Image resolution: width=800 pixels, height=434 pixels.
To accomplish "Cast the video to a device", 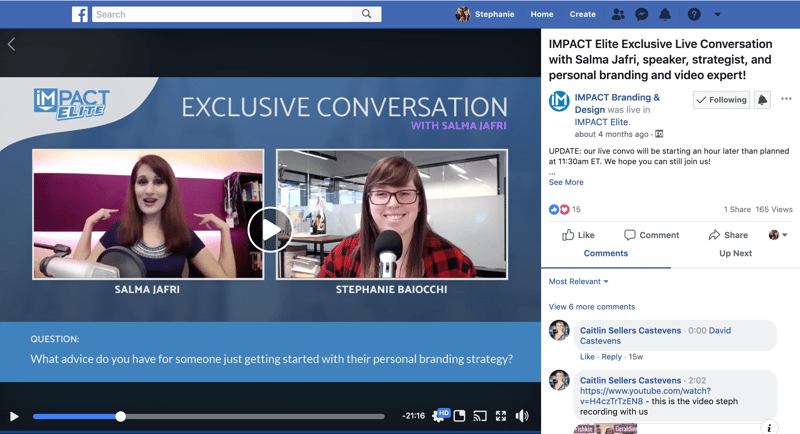I will (x=480, y=416).
